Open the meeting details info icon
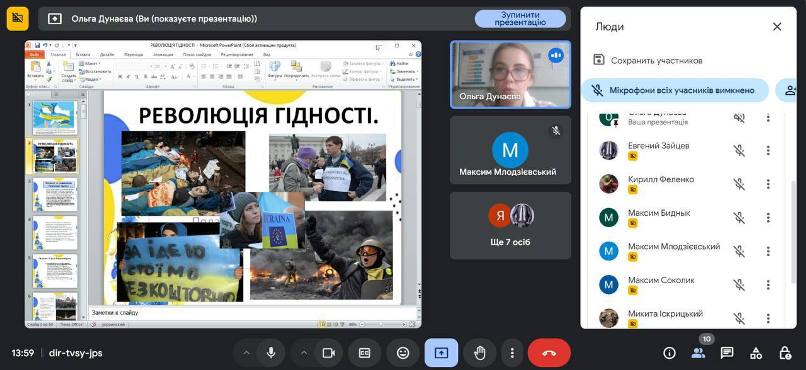The image size is (806, 370). tap(669, 353)
